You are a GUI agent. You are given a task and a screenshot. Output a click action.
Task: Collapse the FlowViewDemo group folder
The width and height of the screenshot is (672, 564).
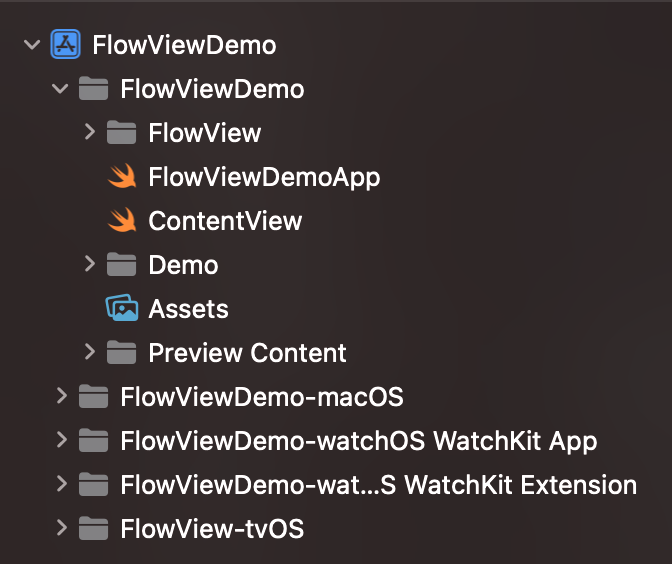(x=61, y=89)
